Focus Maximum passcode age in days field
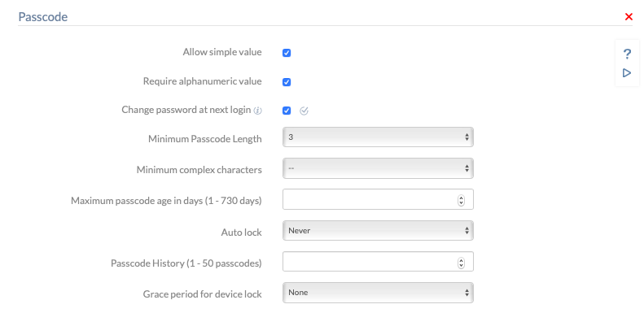 pos(378,199)
